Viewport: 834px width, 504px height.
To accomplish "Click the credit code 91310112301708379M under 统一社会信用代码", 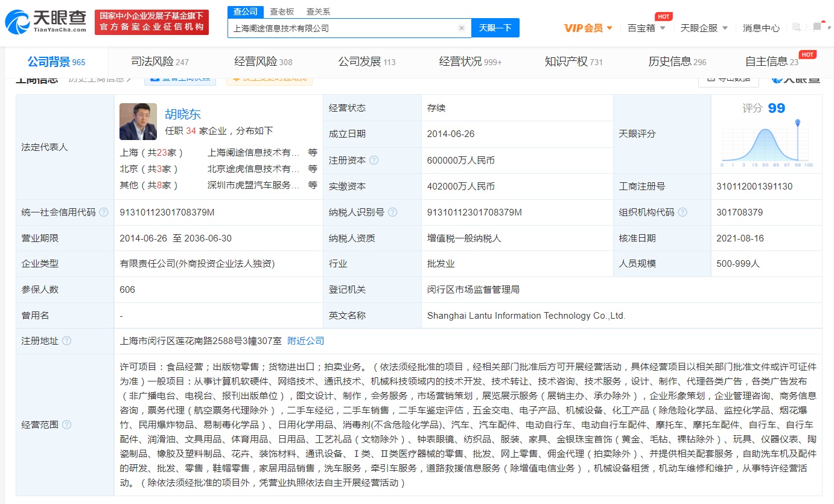I will tap(167, 212).
